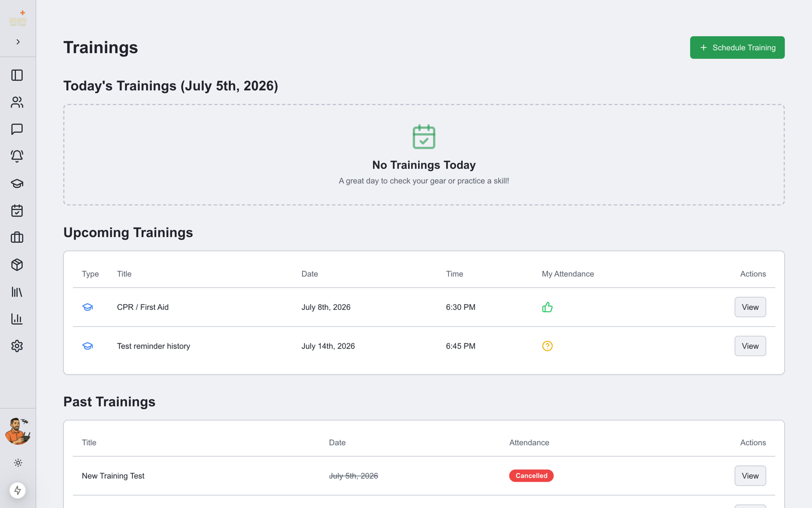Click question mark attendance icon for Test reminder history
This screenshot has height=508, width=812.
click(x=547, y=346)
